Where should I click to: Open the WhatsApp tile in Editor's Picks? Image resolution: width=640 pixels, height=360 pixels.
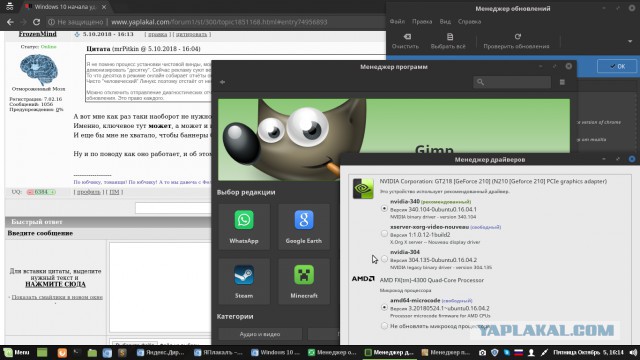(244, 227)
